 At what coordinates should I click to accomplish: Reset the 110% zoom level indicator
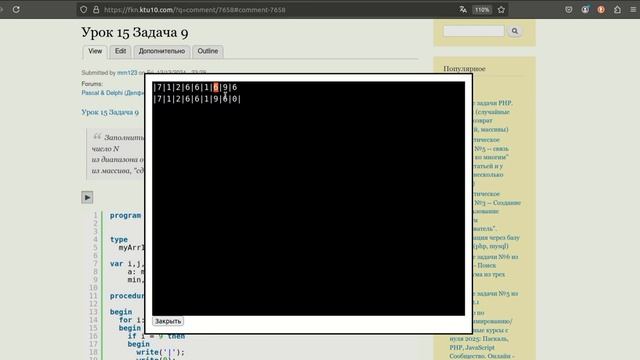coord(482,9)
